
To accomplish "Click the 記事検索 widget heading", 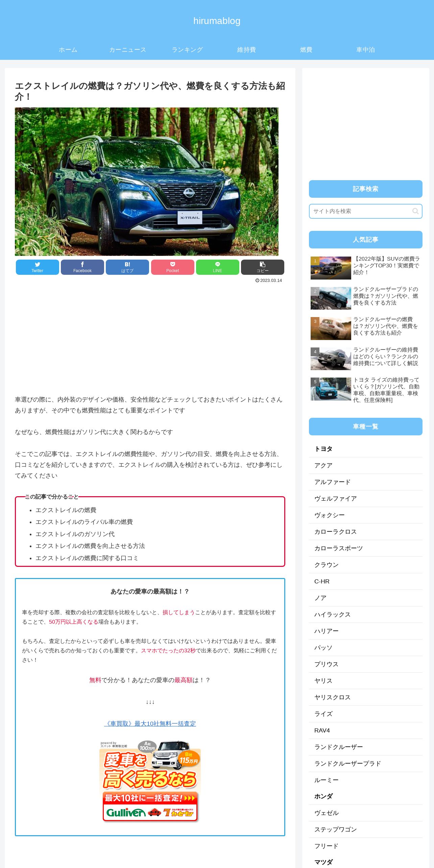I will (365, 189).
